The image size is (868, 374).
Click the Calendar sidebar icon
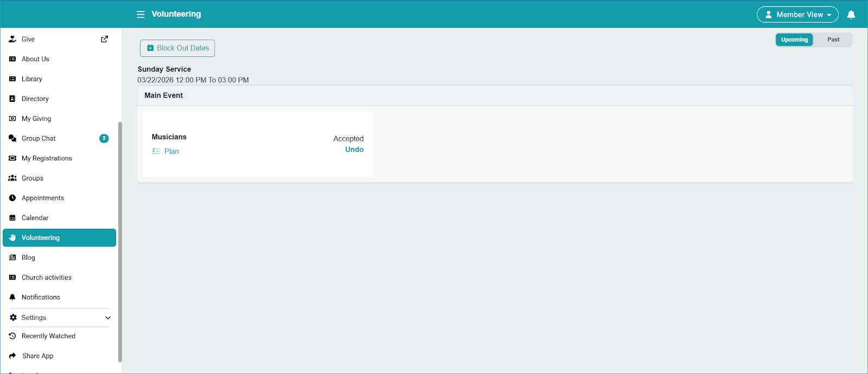(12, 218)
